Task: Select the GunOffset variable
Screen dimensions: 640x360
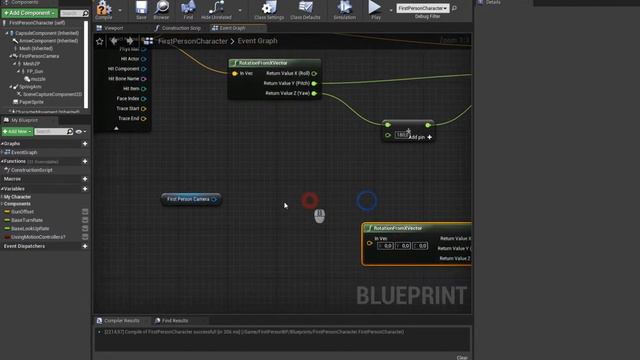Action: coord(22,211)
